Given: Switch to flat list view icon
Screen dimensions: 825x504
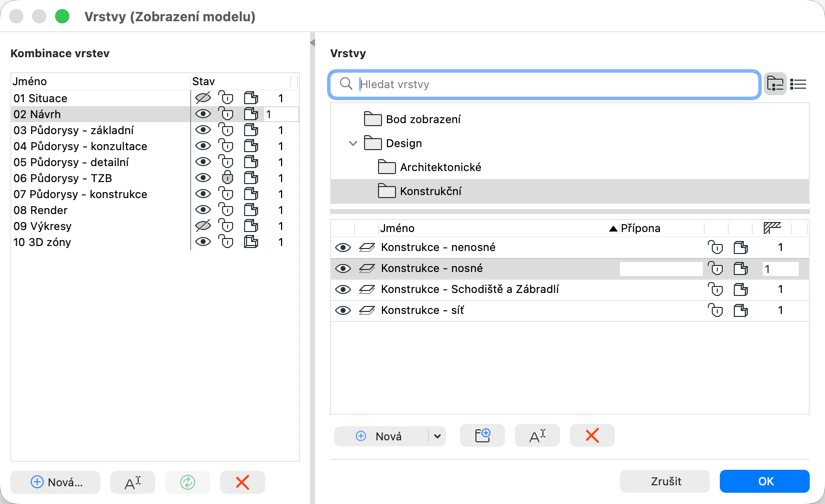Looking at the screenshot, I should point(798,84).
